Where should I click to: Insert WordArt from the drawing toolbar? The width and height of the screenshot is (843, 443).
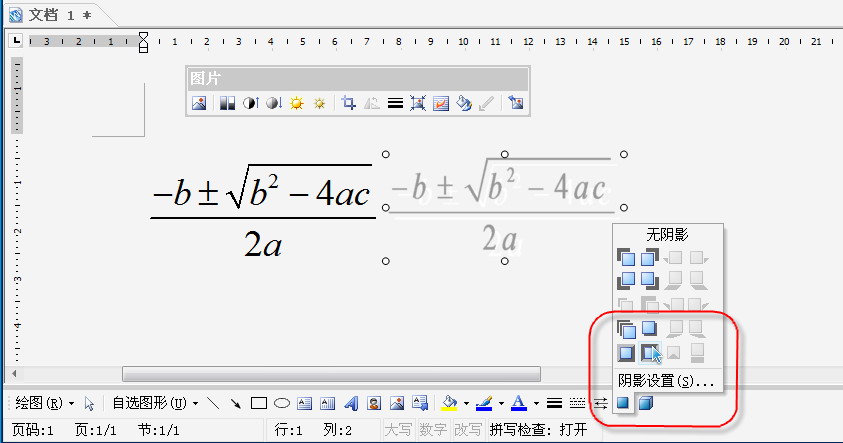tap(351, 403)
